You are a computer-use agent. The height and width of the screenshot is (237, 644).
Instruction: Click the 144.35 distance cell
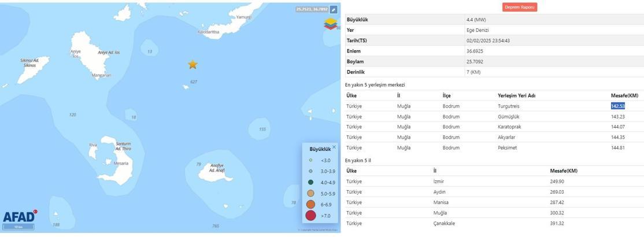[618, 137]
